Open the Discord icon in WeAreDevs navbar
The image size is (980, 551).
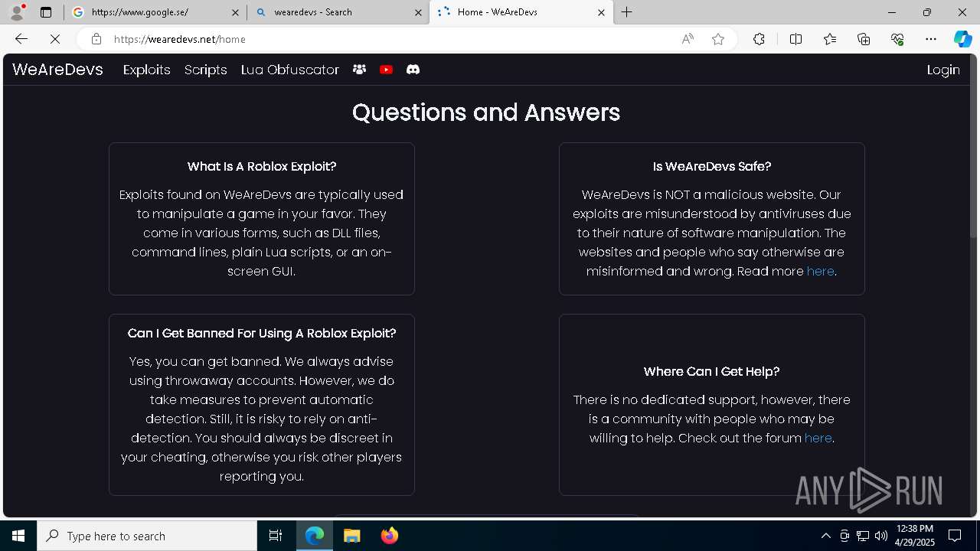pyautogui.click(x=413, y=70)
